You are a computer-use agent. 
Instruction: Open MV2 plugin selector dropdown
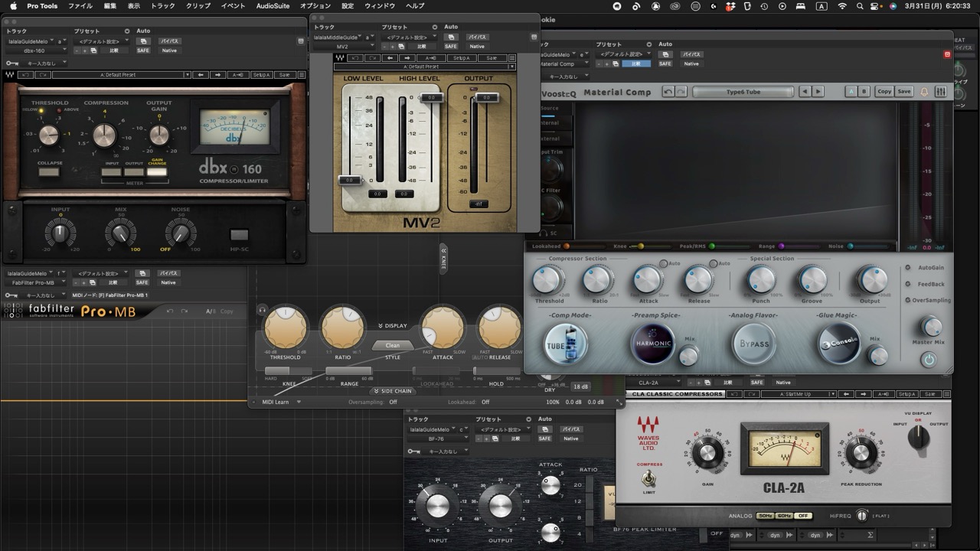344,46
